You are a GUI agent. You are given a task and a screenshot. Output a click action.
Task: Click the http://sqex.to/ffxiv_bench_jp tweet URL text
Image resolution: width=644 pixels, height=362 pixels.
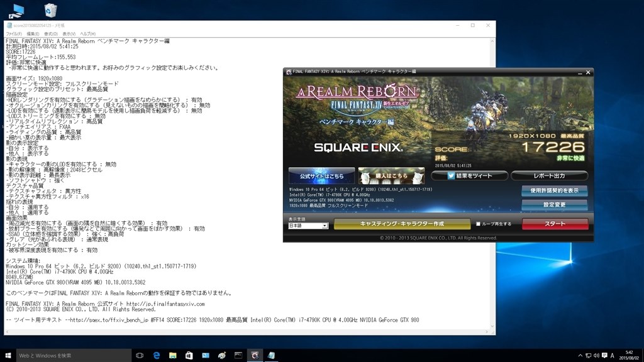(x=108, y=320)
